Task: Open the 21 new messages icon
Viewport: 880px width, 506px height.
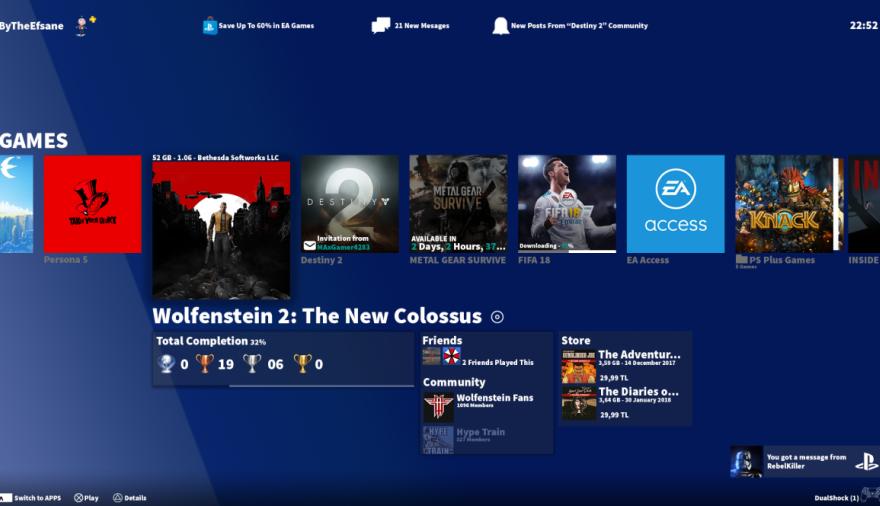Action: click(x=380, y=26)
